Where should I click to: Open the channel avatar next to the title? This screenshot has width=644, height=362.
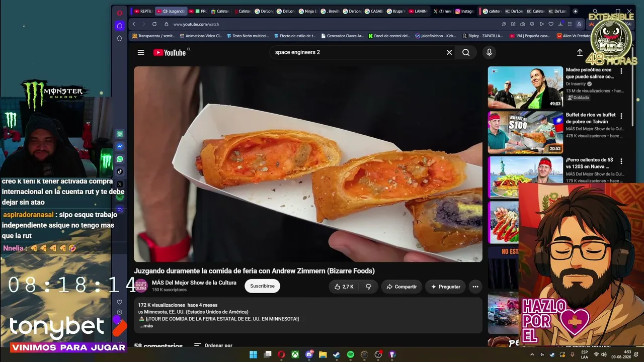[x=141, y=286]
